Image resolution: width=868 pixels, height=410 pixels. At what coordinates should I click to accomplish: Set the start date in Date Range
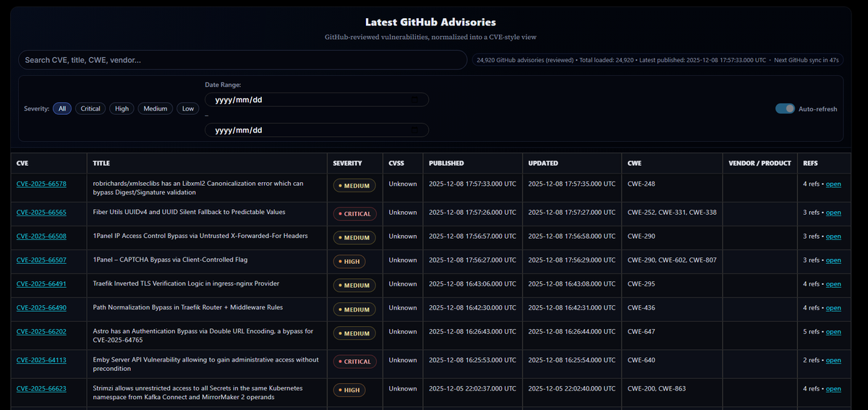tap(317, 100)
